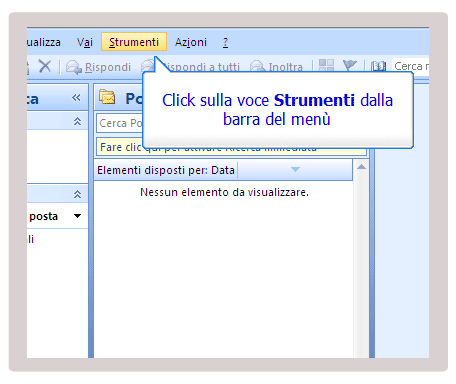The height and width of the screenshot is (384, 456).
Task: Click the follow-up flag icon
Action: click(x=350, y=65)
